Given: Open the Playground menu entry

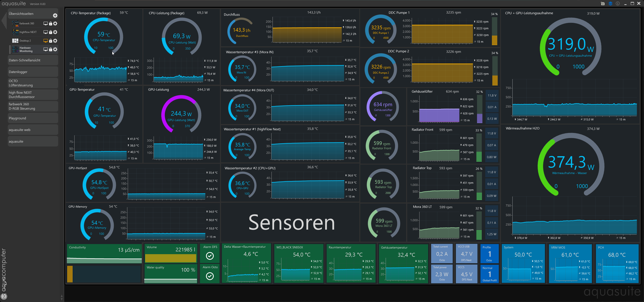Looking at the screenshot, I should (33, 118).
